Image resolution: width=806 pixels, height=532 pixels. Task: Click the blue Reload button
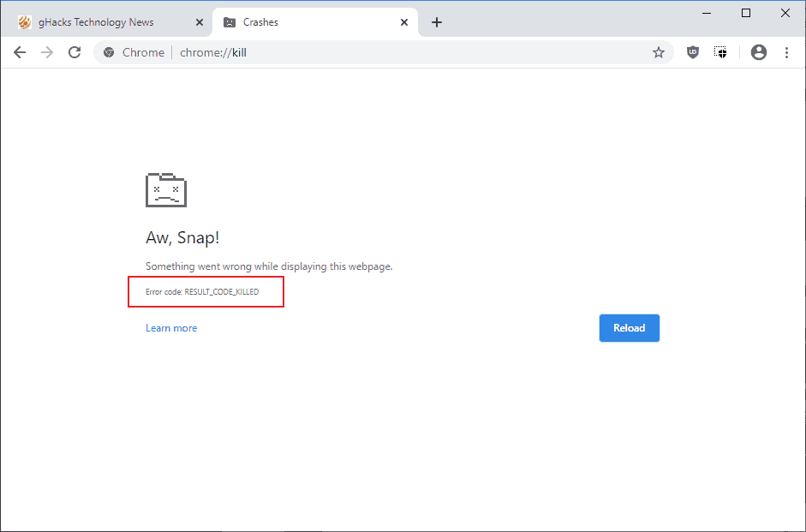click(630, 328)
